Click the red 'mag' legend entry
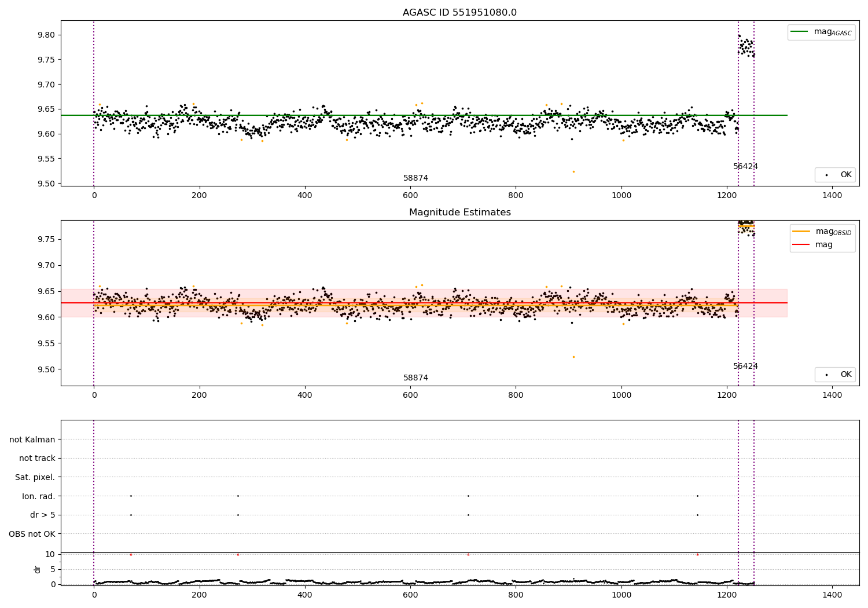 pos(812,245)
